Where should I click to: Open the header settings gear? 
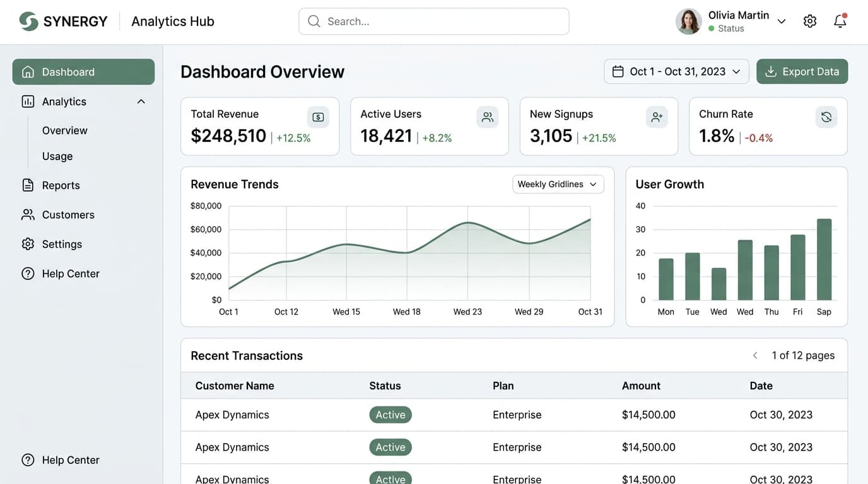click(810, 21)
